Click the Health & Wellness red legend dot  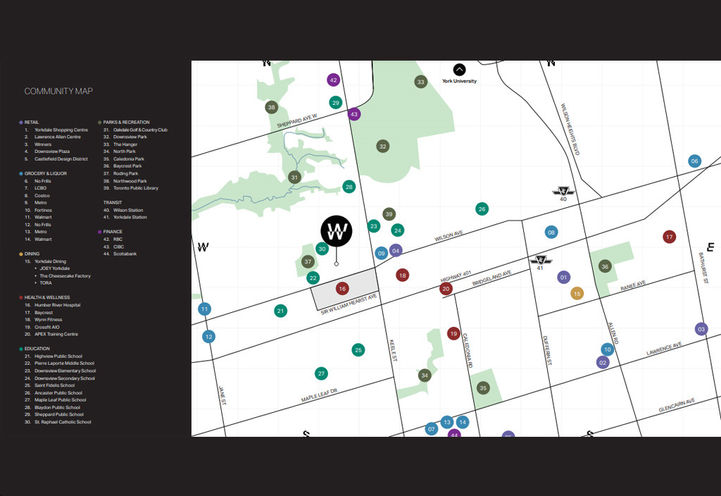click(21, 298)
